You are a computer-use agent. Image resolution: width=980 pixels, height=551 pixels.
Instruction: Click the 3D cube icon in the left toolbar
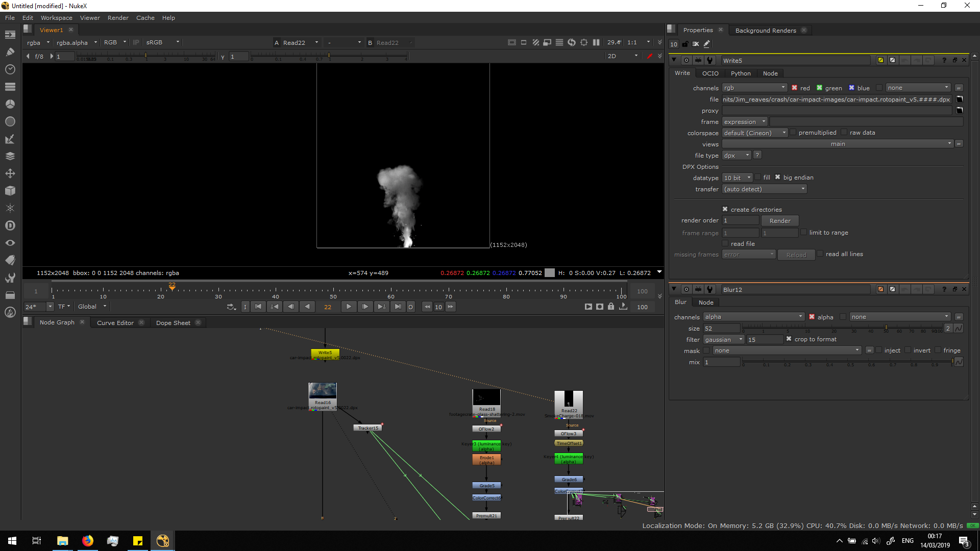(x=10, y=191)
